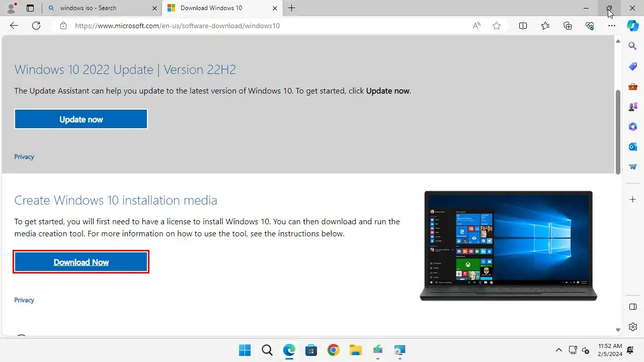The width and height of the screenshot is (644, 362).
Task: Click the Update now button
Action: (x=81, y=119)
